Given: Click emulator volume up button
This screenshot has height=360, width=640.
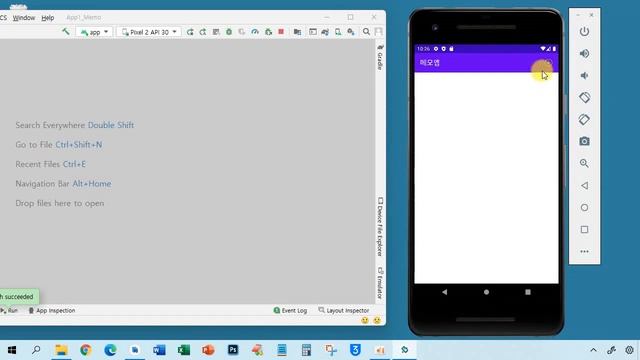Looking at the screenshot, I should point(584,53).
